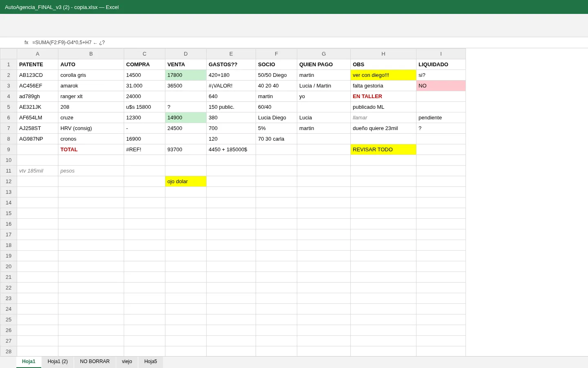Image resolution: width=588 pixels, height=368 pixels.
Task: Select the green cell with 14900
Action: (x=186, y=118)
